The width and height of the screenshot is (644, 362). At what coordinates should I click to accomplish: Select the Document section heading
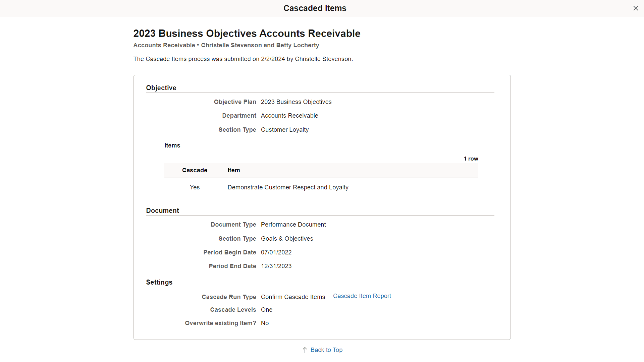pyautogui.click(x=162, y=210)
